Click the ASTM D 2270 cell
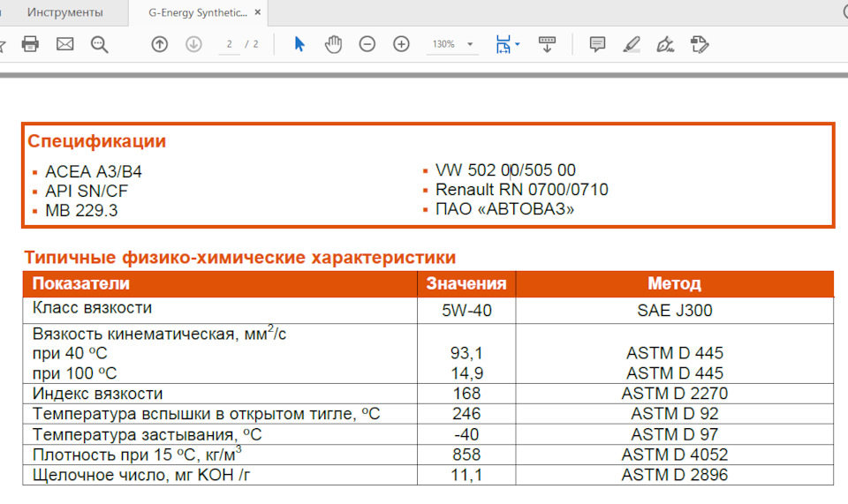The width and height of the screenshot is (848, 504). coord(674,394)
